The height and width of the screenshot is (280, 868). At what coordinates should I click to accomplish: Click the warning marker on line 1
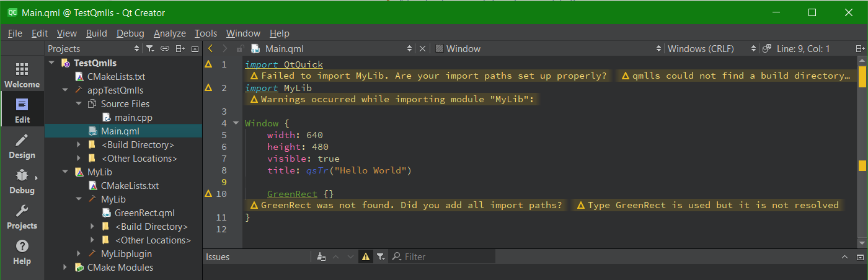(x=208, y=64)
